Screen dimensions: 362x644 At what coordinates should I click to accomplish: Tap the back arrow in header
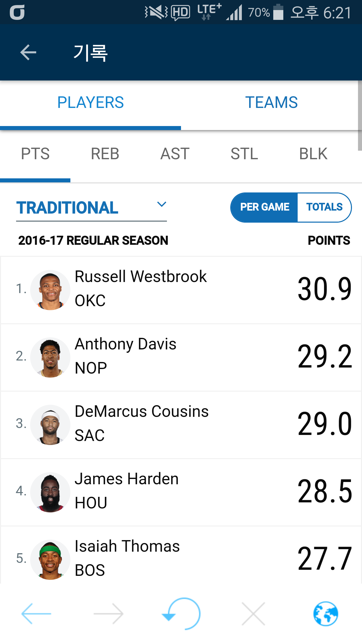click(28, 52)
